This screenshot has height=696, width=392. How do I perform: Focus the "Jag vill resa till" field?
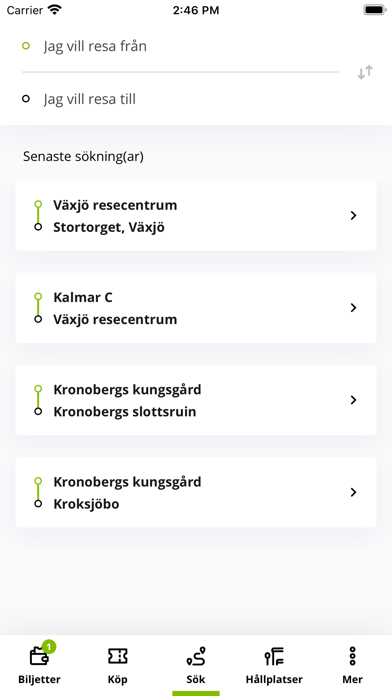(180, 99)
